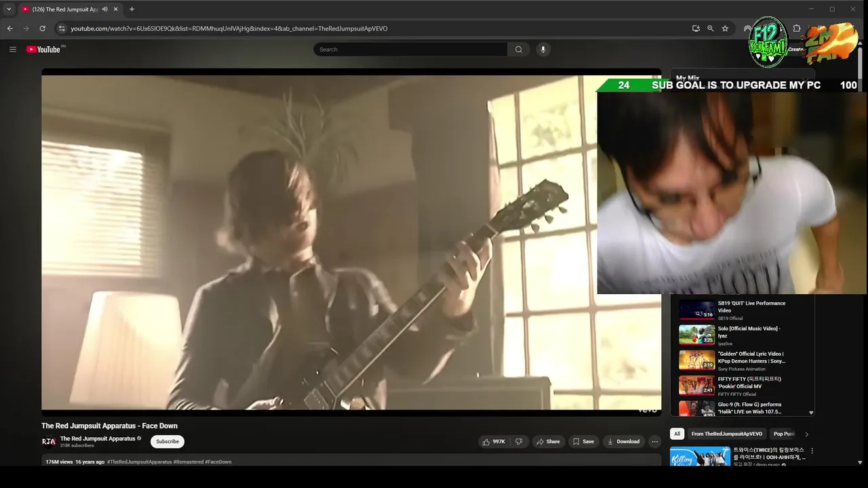This screenshot has height=488, width=868.
Task: Play Solo Official Music Video by Iyaz
Action: click(x=697, y=335)
